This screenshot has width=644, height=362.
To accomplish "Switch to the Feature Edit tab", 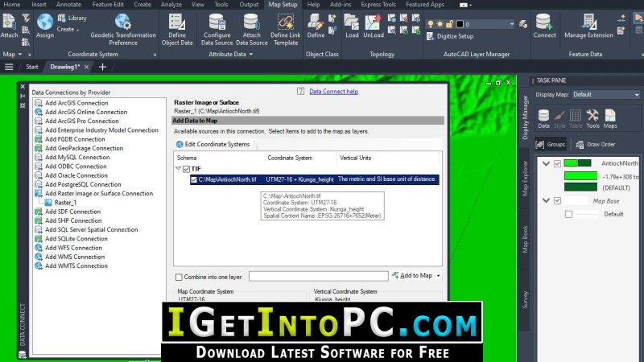I will pyautogui.click(x=108, y=4).
